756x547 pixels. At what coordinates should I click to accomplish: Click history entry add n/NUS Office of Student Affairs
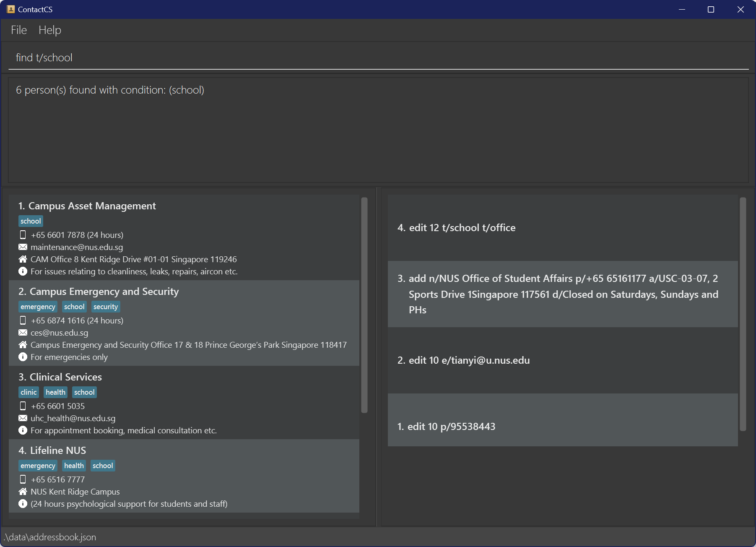[x=563, y=294]
